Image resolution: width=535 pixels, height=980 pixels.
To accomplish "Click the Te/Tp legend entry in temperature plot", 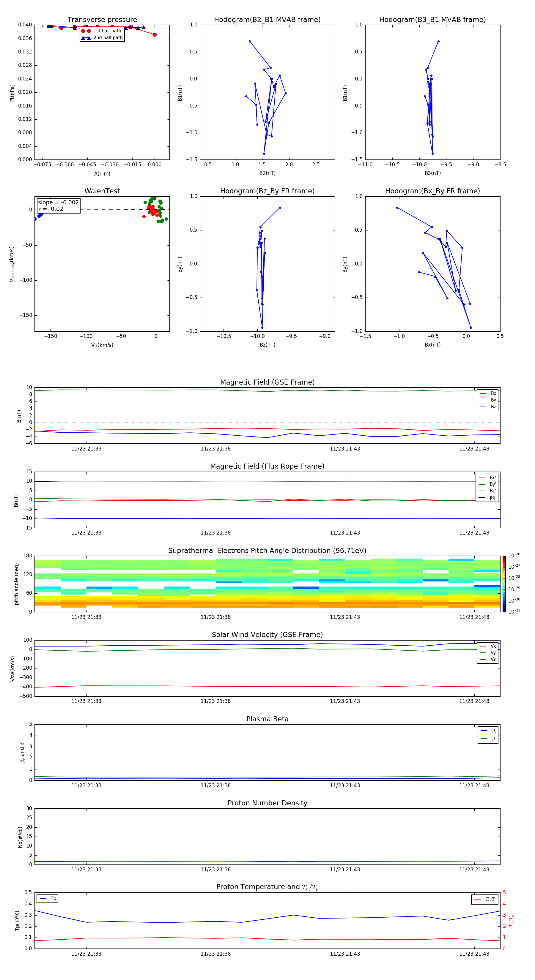I will (x=485, y=899).
